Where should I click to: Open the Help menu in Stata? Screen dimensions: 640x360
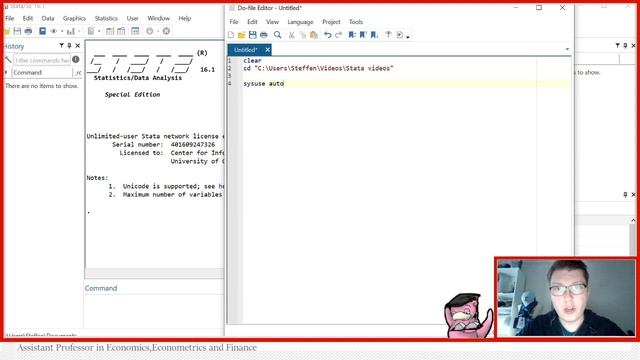point(184,18)
